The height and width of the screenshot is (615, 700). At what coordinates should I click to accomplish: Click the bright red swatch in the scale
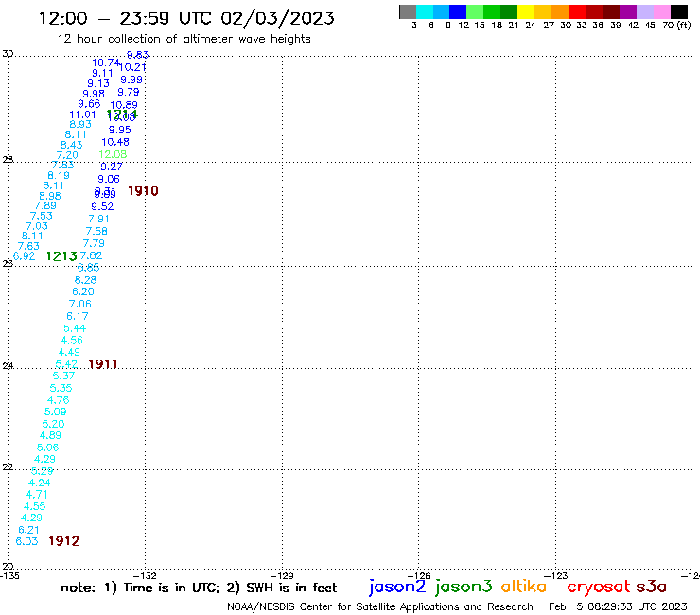(577, 11)
